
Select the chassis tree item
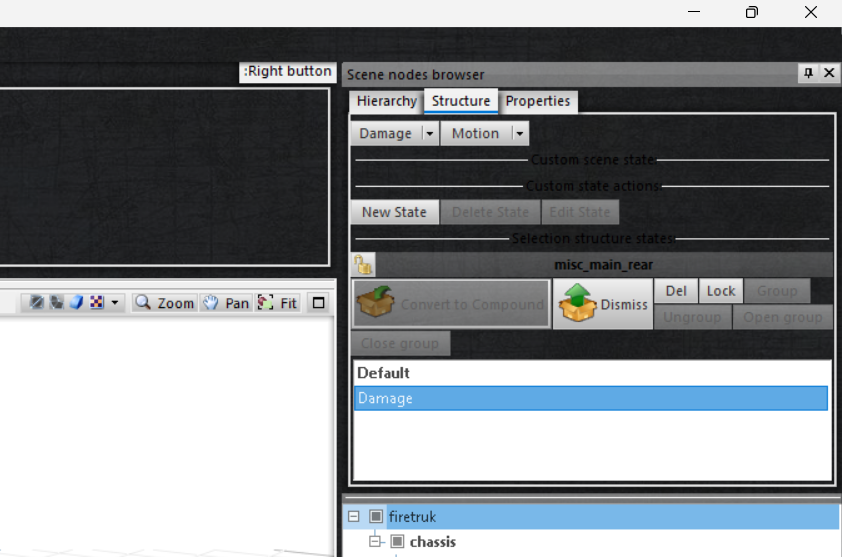click(433, 541)
